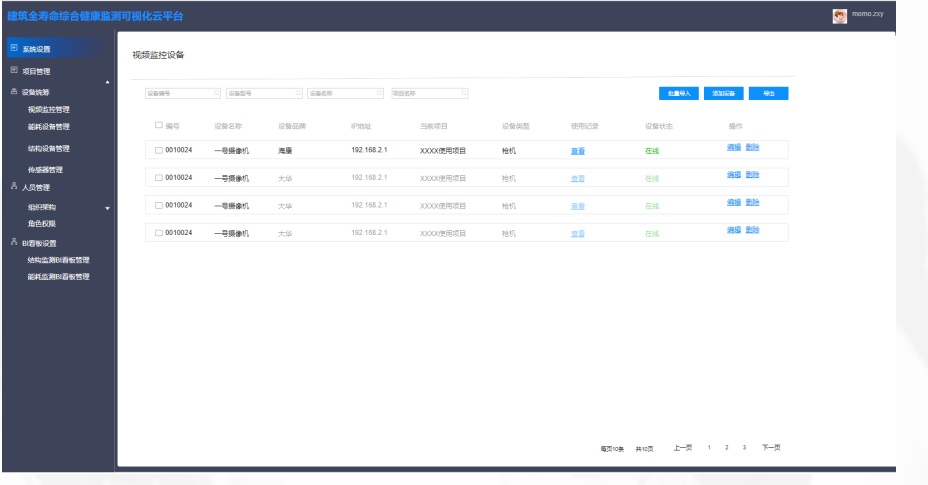Click 编辑 in the 海康 row
928x485 pixels.
click(734, 147)
